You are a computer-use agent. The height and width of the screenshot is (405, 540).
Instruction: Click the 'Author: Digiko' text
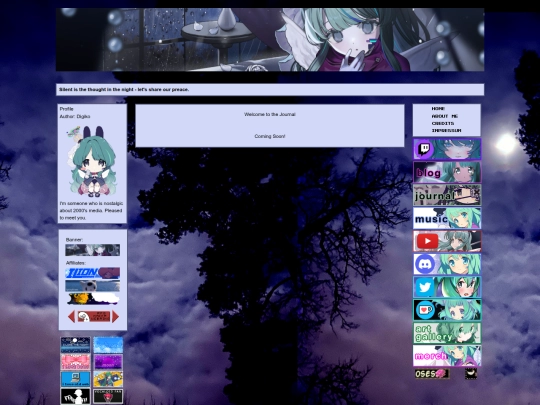click(75, 116)
